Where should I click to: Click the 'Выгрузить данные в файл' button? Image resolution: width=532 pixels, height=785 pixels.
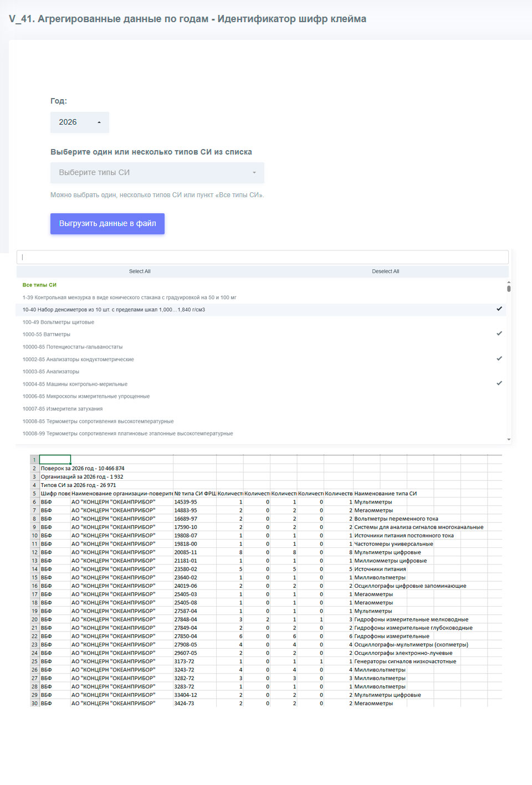pos(108,224)
